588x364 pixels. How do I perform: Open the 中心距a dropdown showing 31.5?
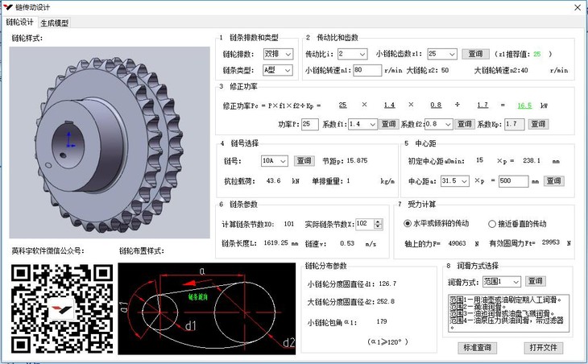(455, 181)
